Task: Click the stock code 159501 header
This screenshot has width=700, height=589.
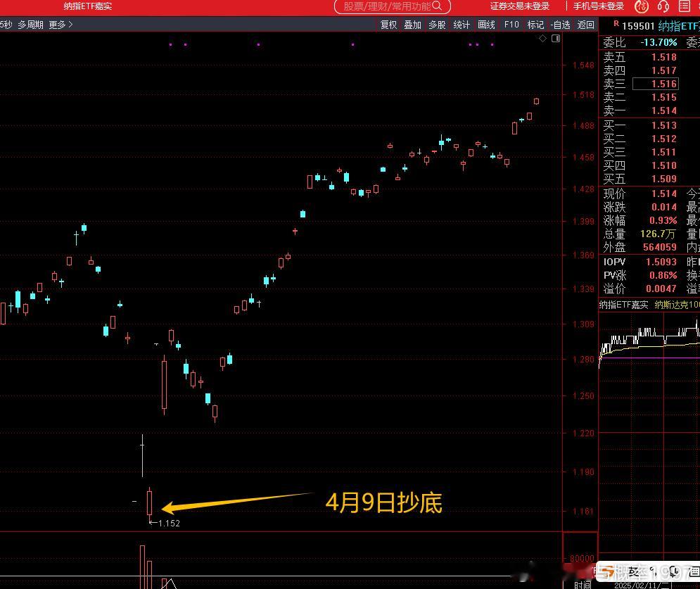Action: point(638,26)
